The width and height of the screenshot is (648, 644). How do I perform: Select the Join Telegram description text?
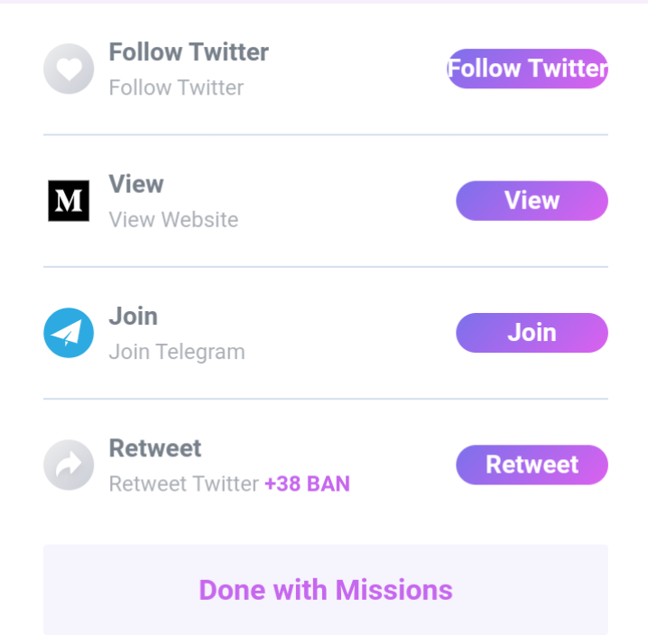[x=177, y=352]
